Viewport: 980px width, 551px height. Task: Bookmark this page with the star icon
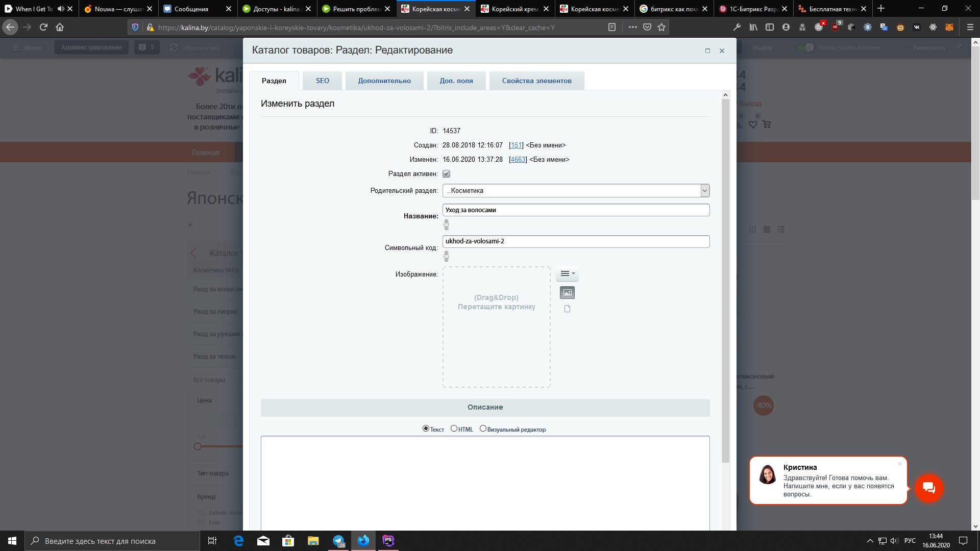pos(661,27)
